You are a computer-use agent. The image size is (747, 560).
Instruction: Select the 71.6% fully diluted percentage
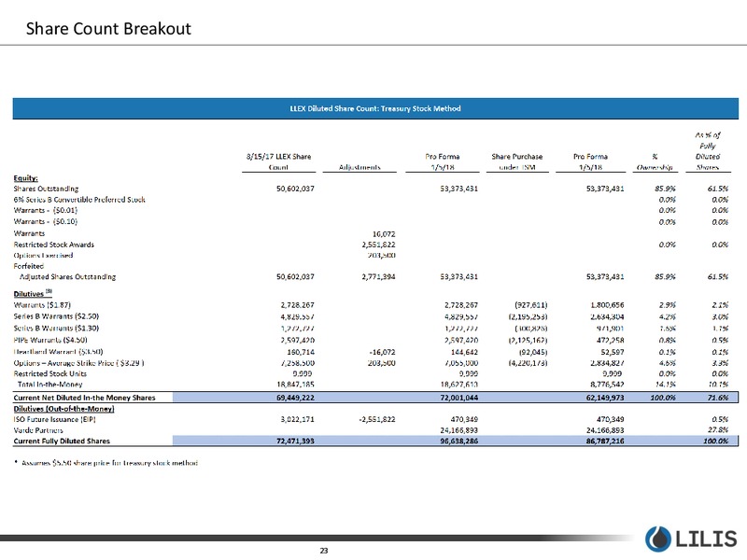(x=718, y=398)
